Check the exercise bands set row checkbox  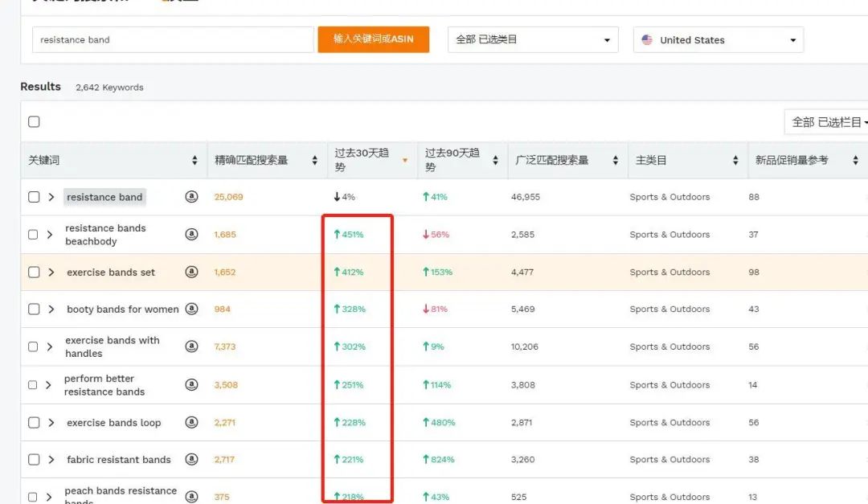tap(34, 272)
